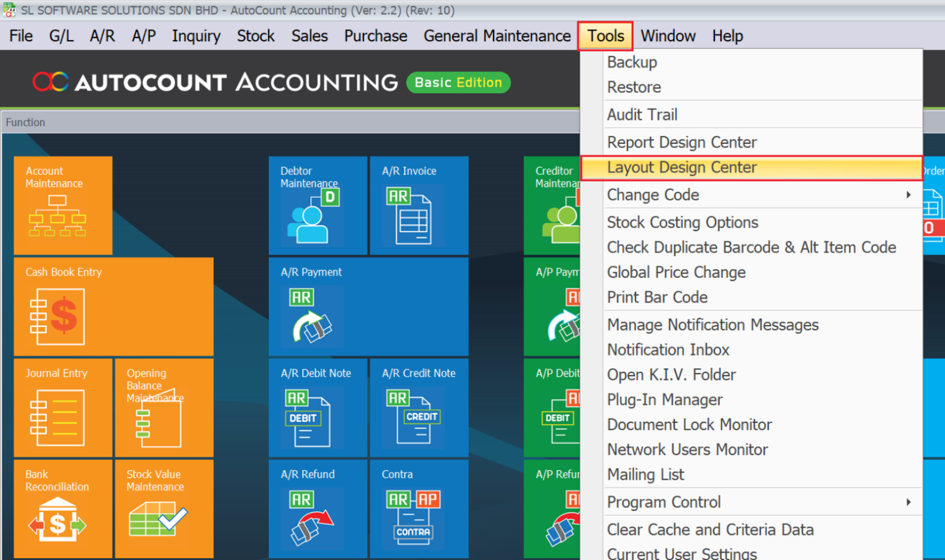Open the Bank Reconciliation tile
This screenshot has height=560, width=945.
[x=63, y=509]
